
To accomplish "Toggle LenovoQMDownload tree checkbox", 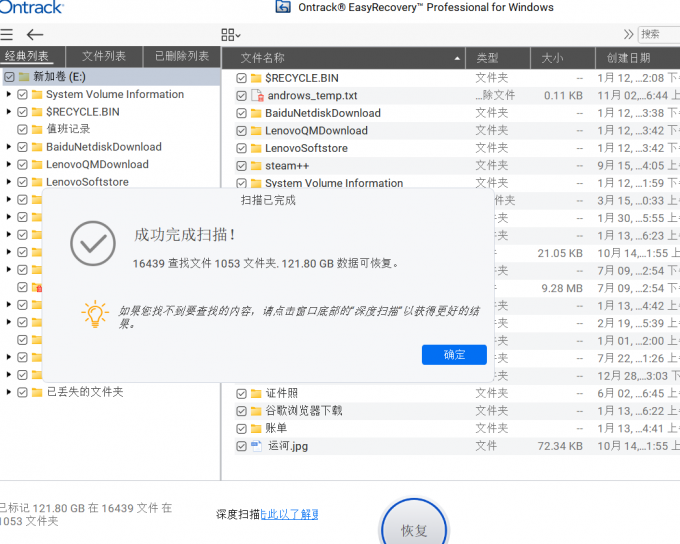I will tap(23, 164).
